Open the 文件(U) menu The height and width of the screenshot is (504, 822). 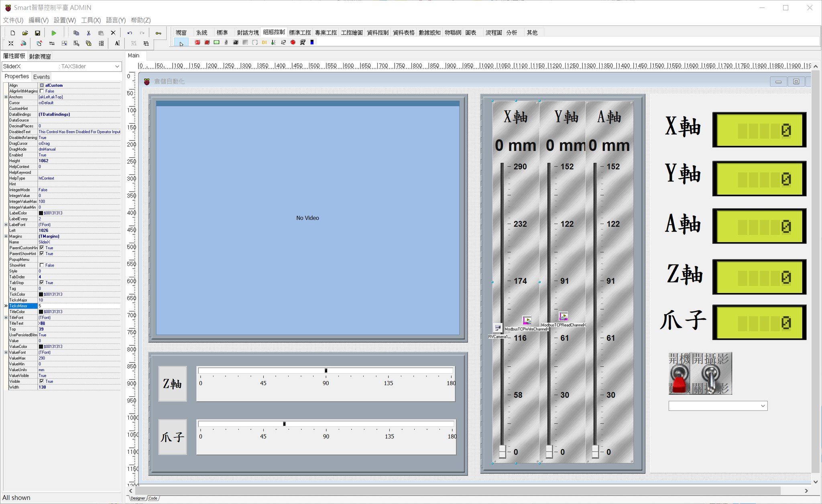click(13, 20)
